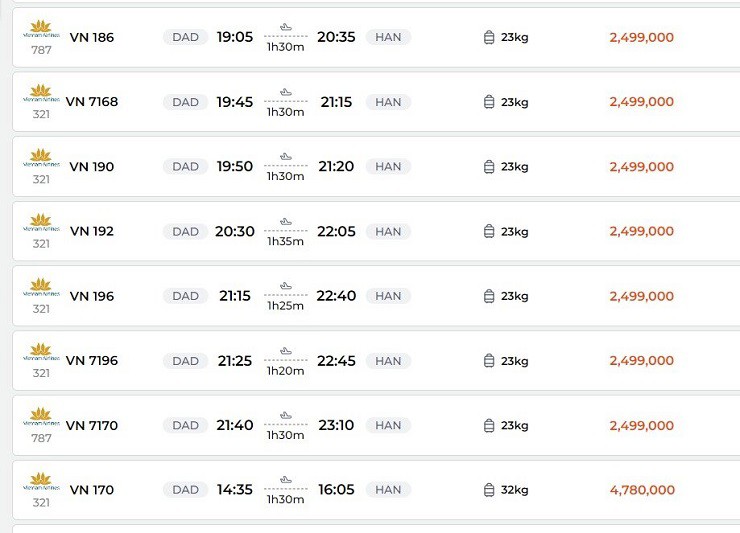Click baggage icon for VN 7170 flight
Screen dimensions: 740x533
(489, 426)
